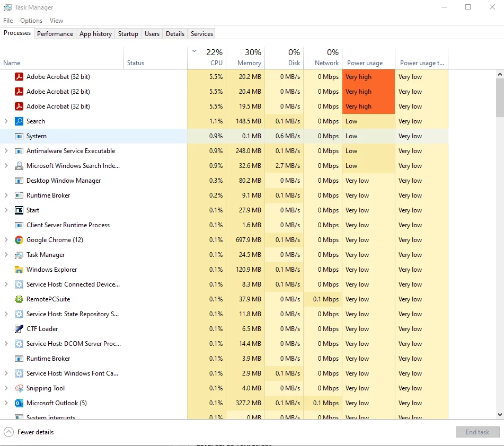Expand the Google Chrome (12) group
Screen dimensions: 504x446
[6, 240]
